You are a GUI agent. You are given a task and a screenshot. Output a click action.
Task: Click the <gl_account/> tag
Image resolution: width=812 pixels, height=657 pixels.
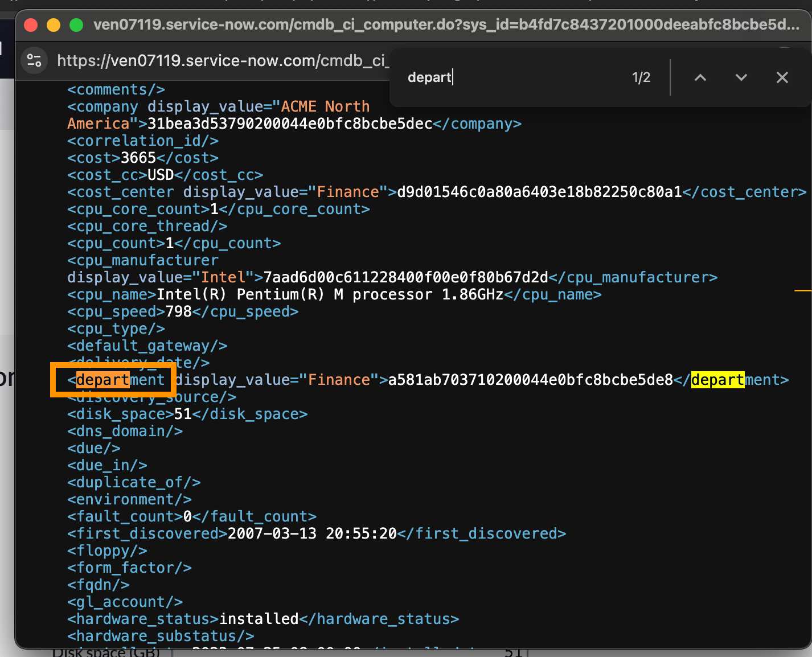pyautogui.click(x=125, y=602)
